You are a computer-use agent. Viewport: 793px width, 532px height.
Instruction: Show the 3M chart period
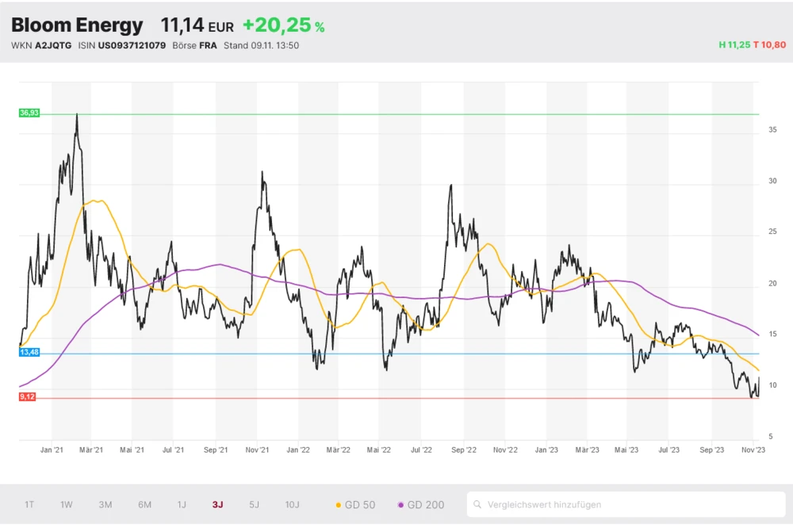tap(105, 504)
